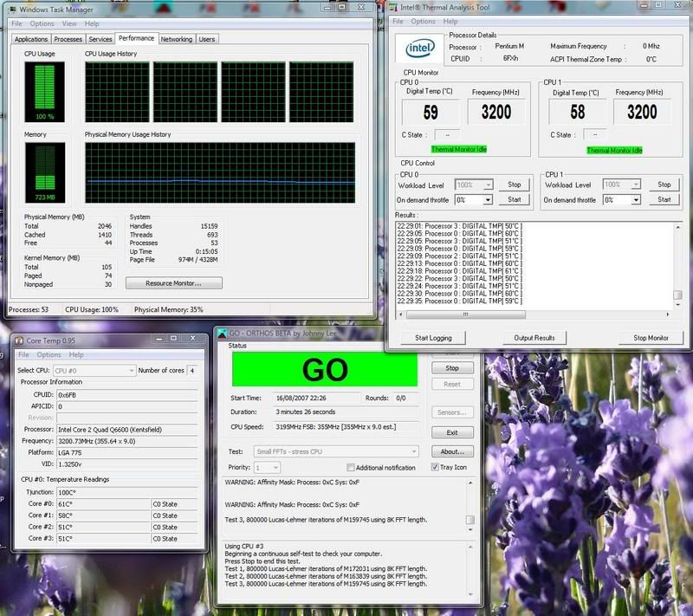Click Start for CPU 0 throttle
Image resolution: width=693 pixels, height=616 pixels.
(514, 200)
